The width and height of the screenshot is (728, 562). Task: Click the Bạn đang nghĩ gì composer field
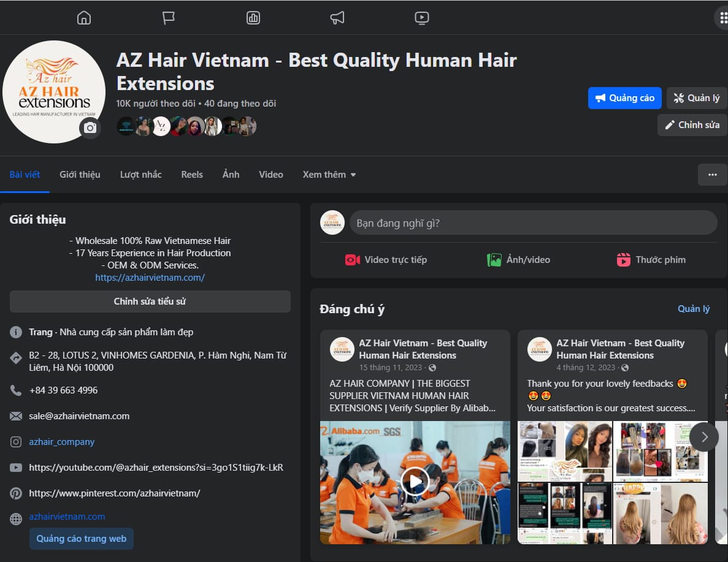pos(533,222)
